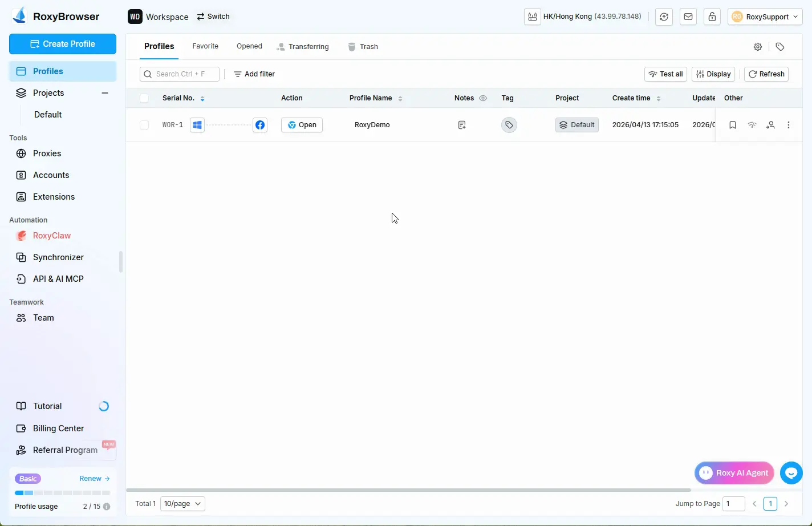Switch to the Favorite tab
Screen dimensions: 812x526
(205, 46)
